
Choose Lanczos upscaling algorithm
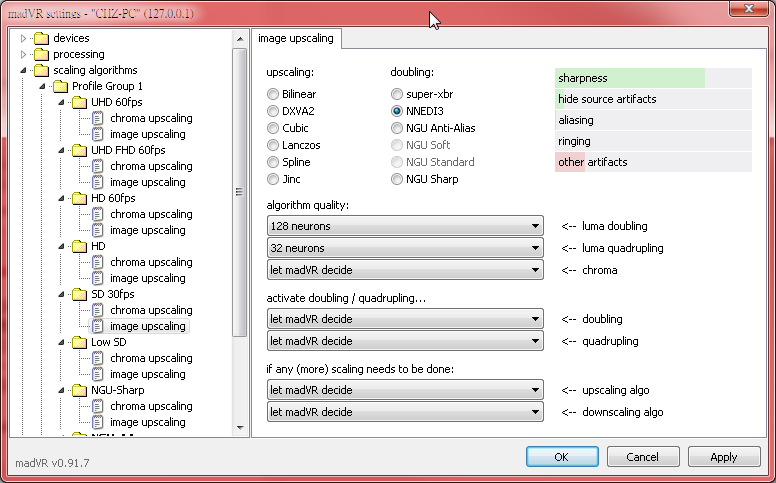point(273,145)
